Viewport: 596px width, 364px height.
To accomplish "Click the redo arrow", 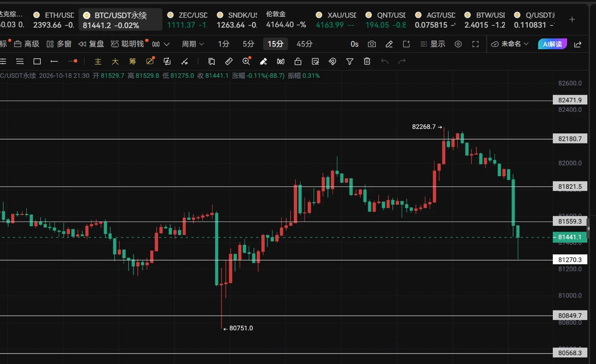I will click(402, 61).
